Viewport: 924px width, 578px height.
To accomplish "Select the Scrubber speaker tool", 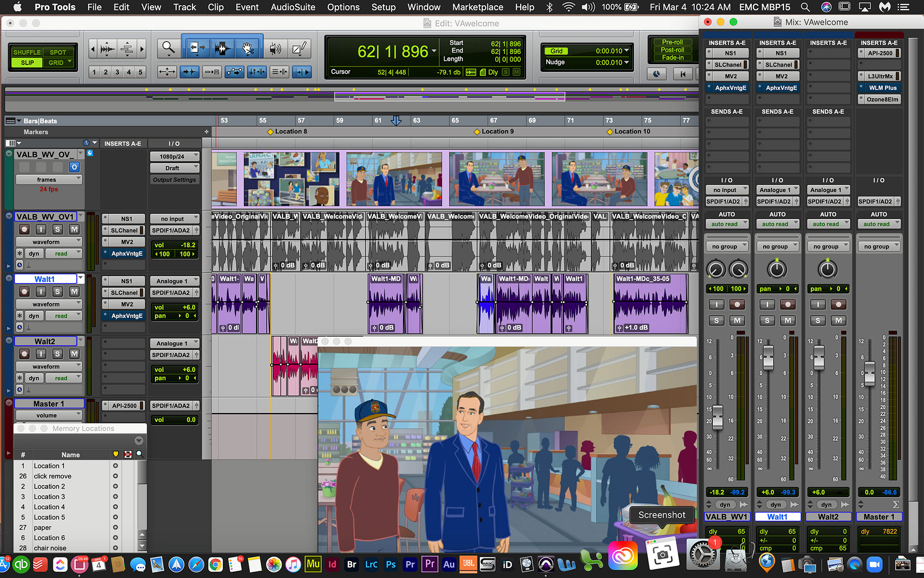I will click(x=275, y=48).
